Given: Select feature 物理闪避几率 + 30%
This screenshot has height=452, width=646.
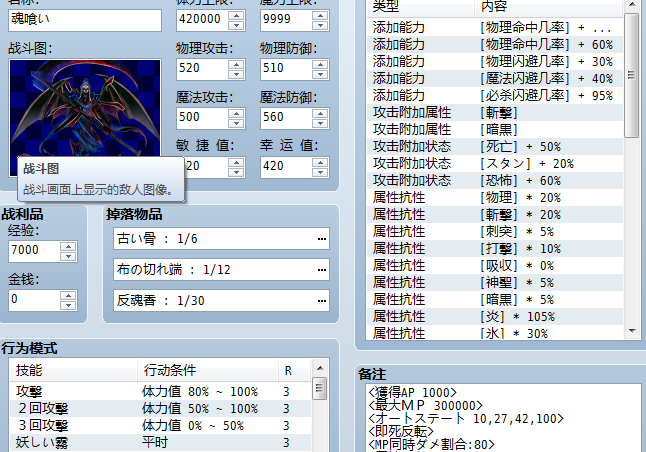Looking at the screenshot, I should click(494, 61).
